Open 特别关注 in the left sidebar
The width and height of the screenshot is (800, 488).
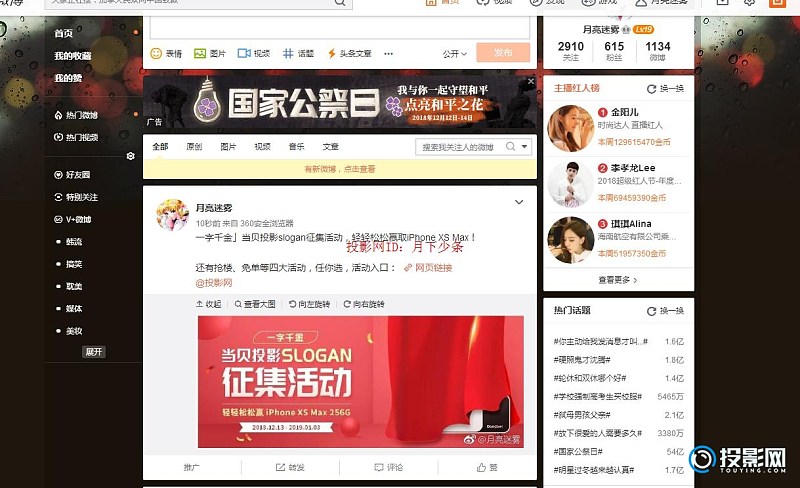tap(77, 197)
